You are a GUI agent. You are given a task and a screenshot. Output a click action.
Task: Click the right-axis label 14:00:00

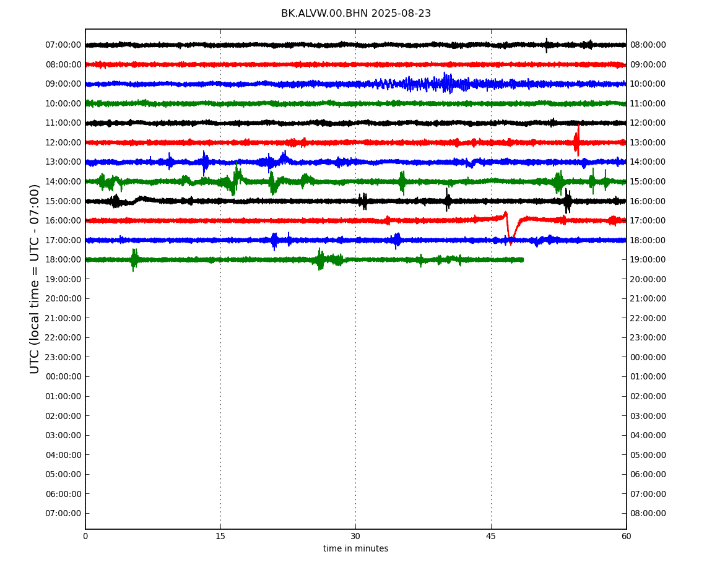pos(648,162)
